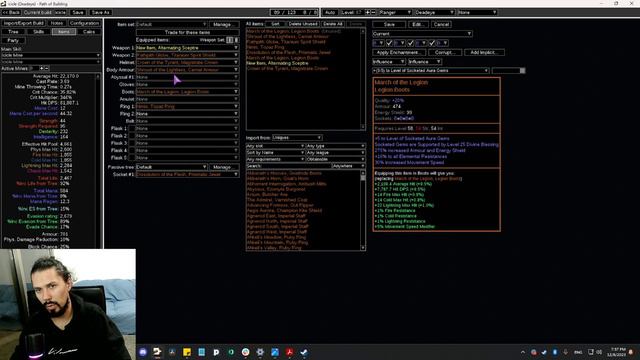The image size is (640, 360).
Task: Click the unique items list scrollbar
Action: pos(363,210)
